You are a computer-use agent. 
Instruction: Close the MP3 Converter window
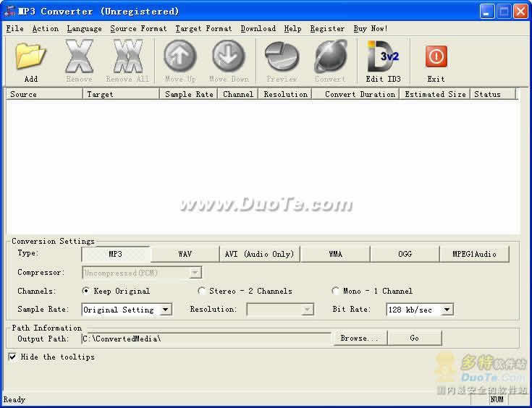pos(521,12)
